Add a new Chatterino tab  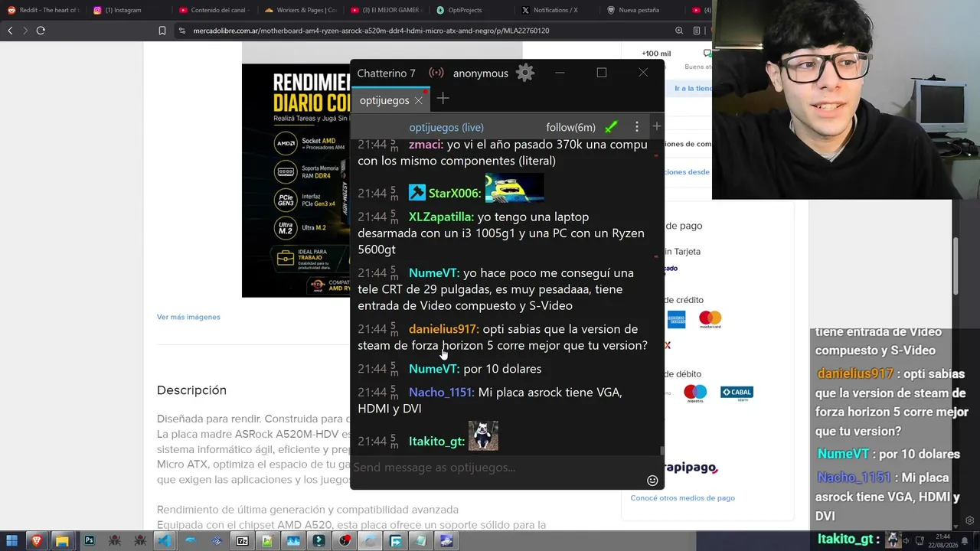pyautogui.click(x=443, y=99)
